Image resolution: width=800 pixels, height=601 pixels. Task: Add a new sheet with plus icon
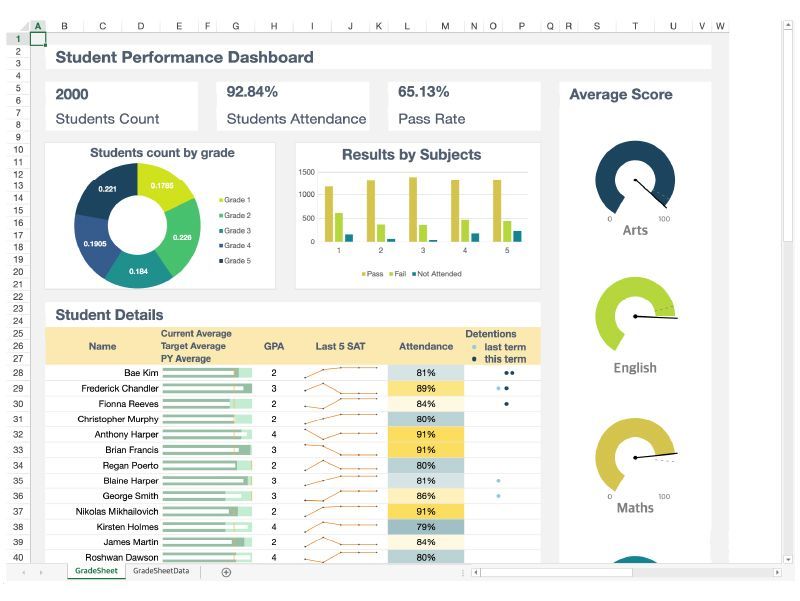click(226, 572)
